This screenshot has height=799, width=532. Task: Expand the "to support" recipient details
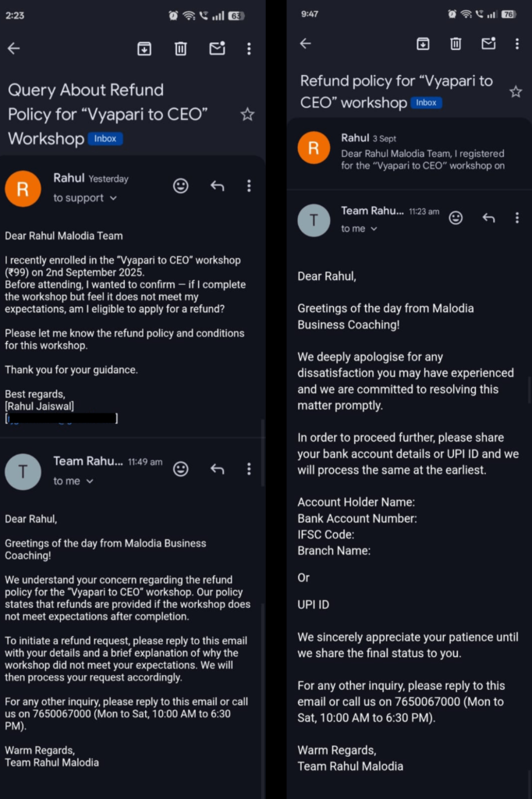tap(85, 198)
